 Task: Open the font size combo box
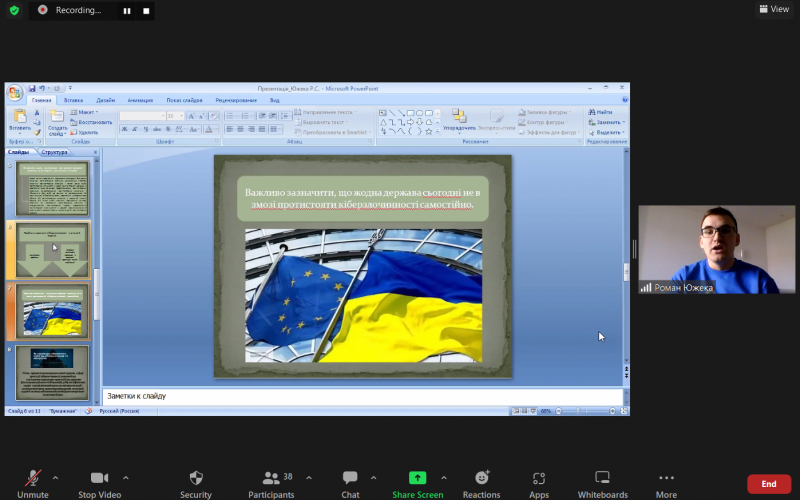pyautogui.click(x=175, y=116)
